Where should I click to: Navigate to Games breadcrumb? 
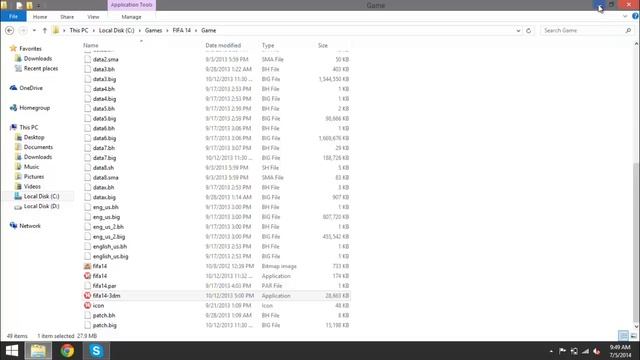pos(153,31)
